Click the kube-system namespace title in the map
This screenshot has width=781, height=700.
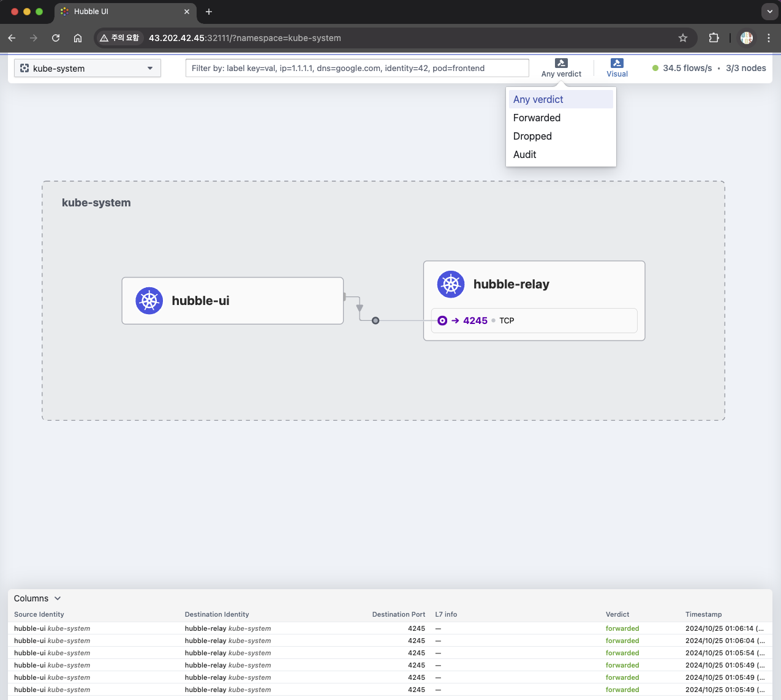pos(96,203)
